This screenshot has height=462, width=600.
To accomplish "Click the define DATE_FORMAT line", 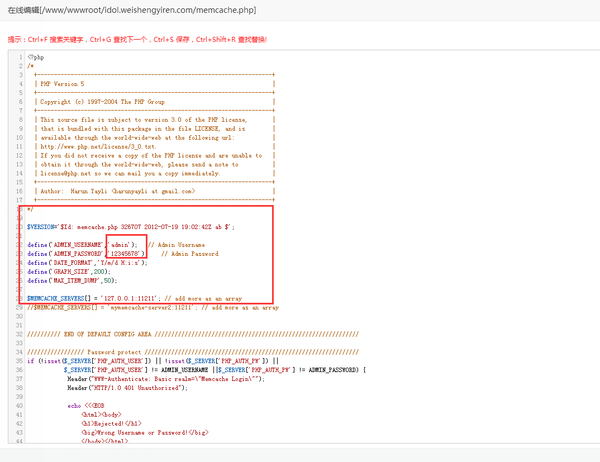I will coord(87,263).
